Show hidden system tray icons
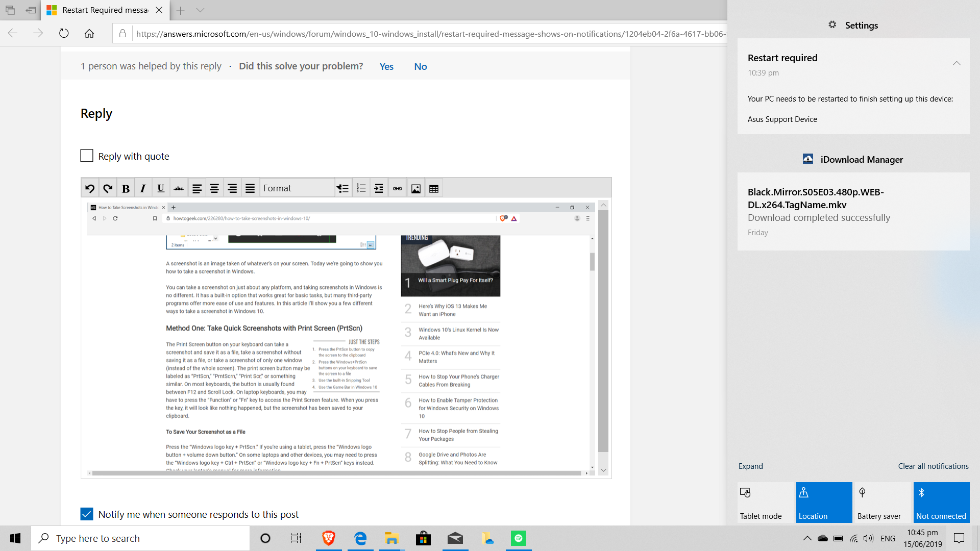 [x=807, y=538]
